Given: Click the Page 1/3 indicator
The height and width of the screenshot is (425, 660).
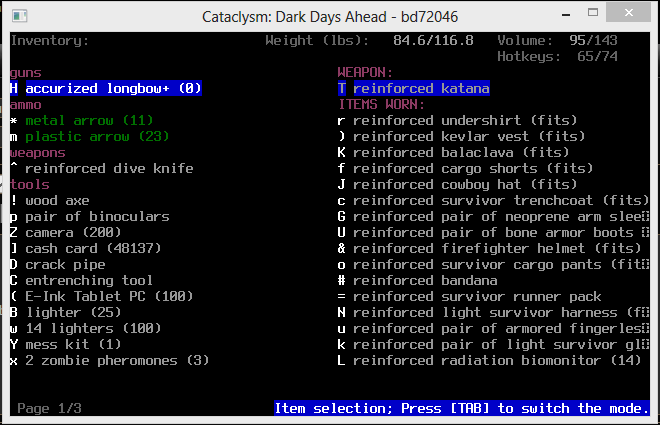Looking at the screenshot, I should [49, 408].
